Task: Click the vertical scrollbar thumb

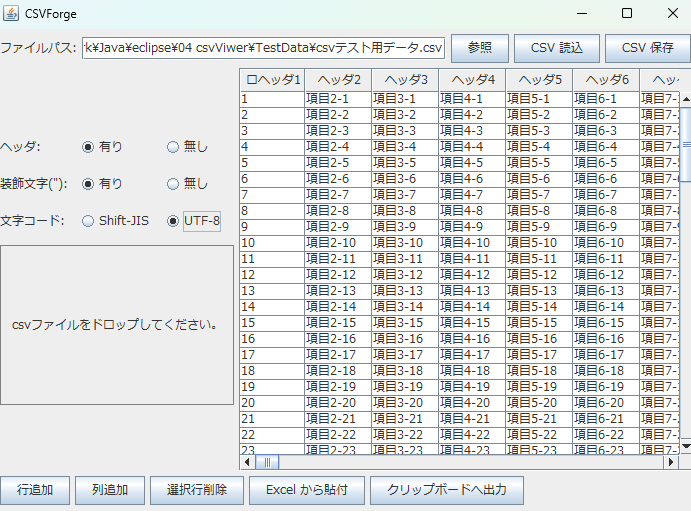Action: pyautogui.click(x=686, y=144)
